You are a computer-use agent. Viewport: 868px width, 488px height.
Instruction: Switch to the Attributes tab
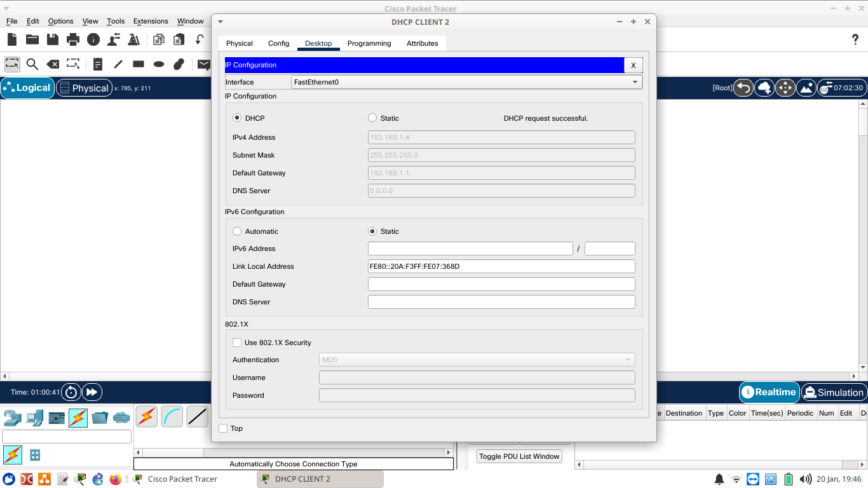coord(423,43)
